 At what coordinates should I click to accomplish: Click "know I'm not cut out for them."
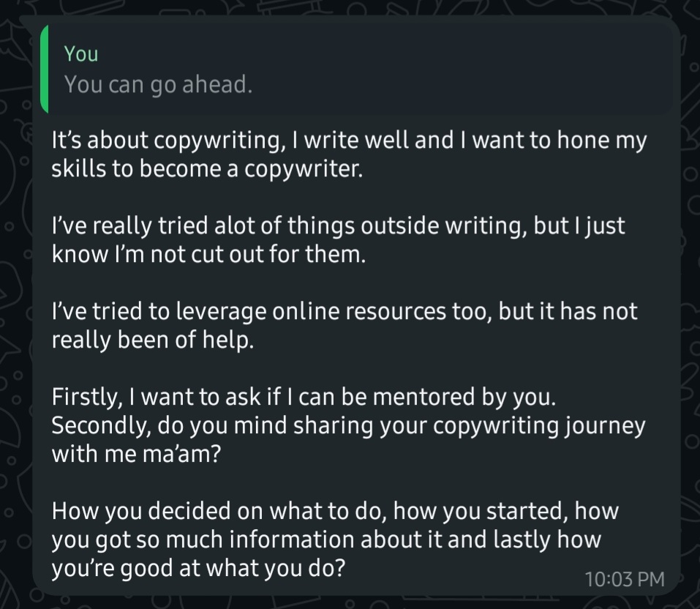click(208, 254)
